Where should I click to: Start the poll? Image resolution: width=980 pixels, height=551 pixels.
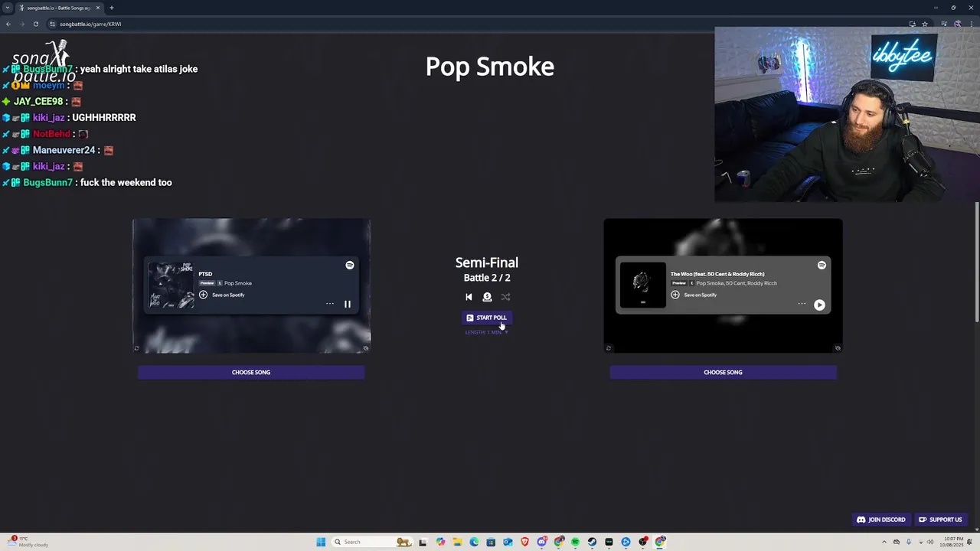click(x=487, y=318)
